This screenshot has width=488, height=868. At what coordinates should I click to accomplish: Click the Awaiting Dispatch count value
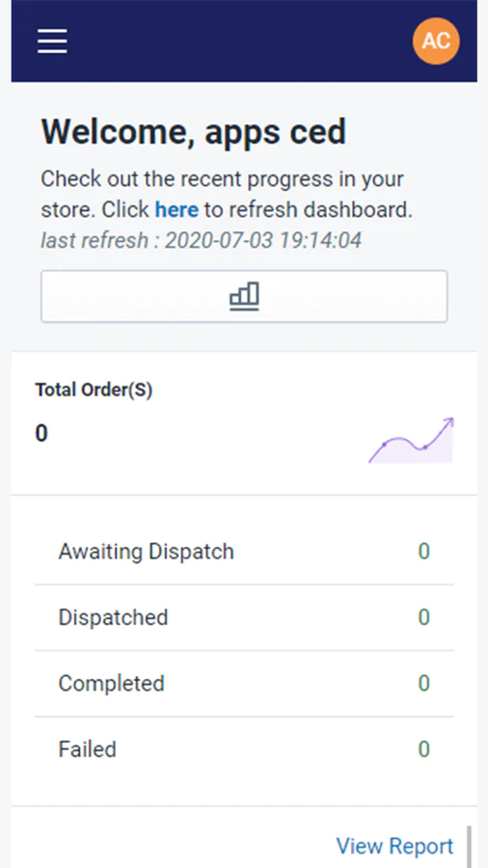tap(423, 552)
